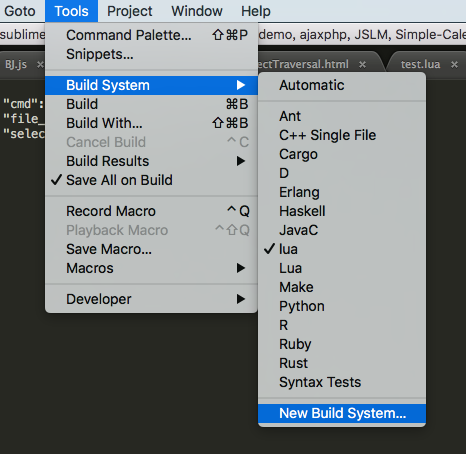Open the Help menu
The image size is (466, 454).
256,11
